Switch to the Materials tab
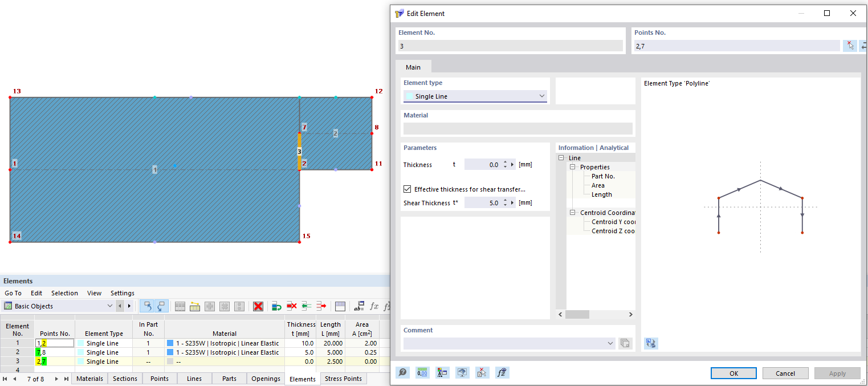868x386 pixels. [90, 379]
